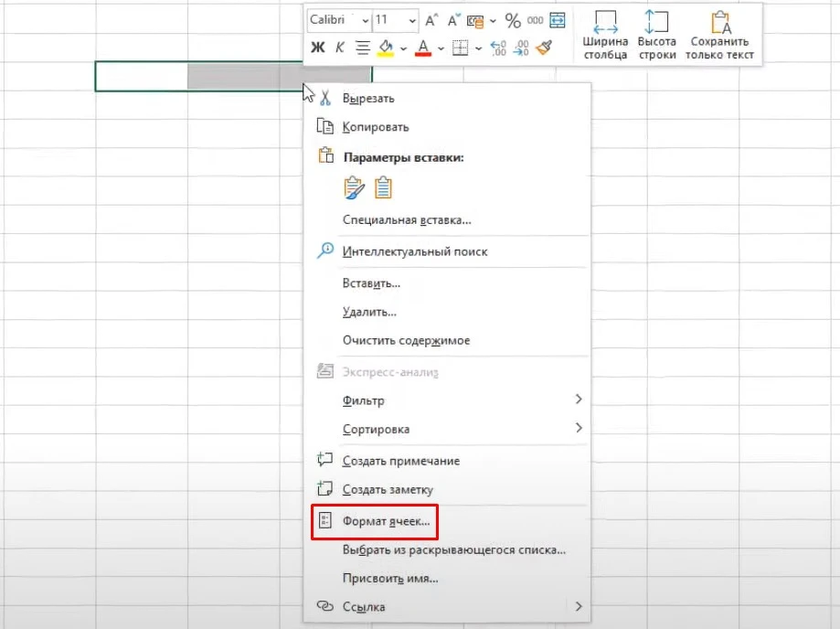Toggle italic К formatting in mini toolbar
This screenshot has height=629, width=840.
point(340,48)
